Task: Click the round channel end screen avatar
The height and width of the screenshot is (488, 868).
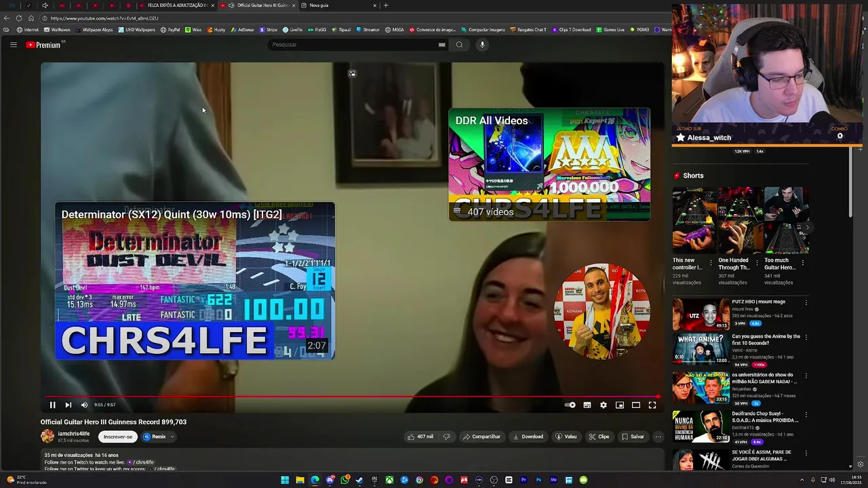Action: 601,311
